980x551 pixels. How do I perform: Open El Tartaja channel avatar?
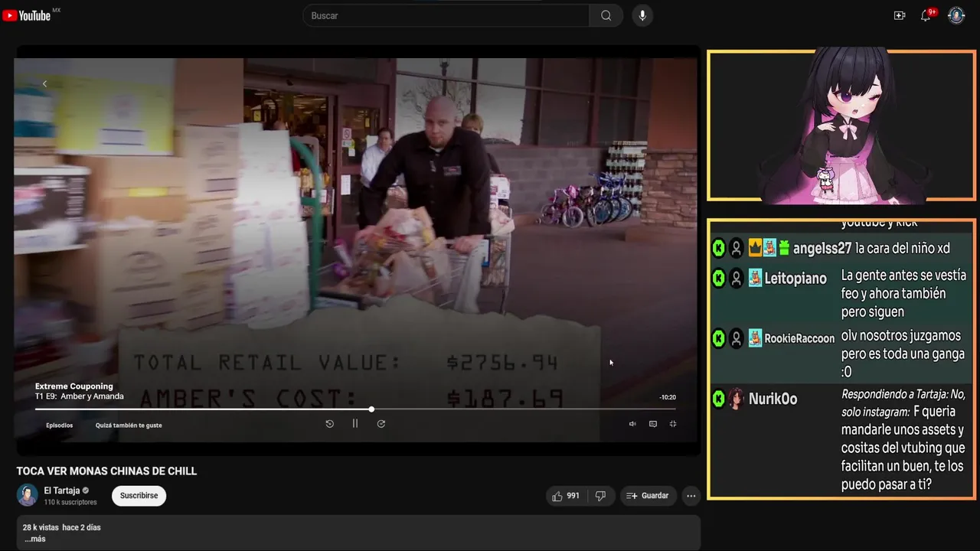pos(28,495)
